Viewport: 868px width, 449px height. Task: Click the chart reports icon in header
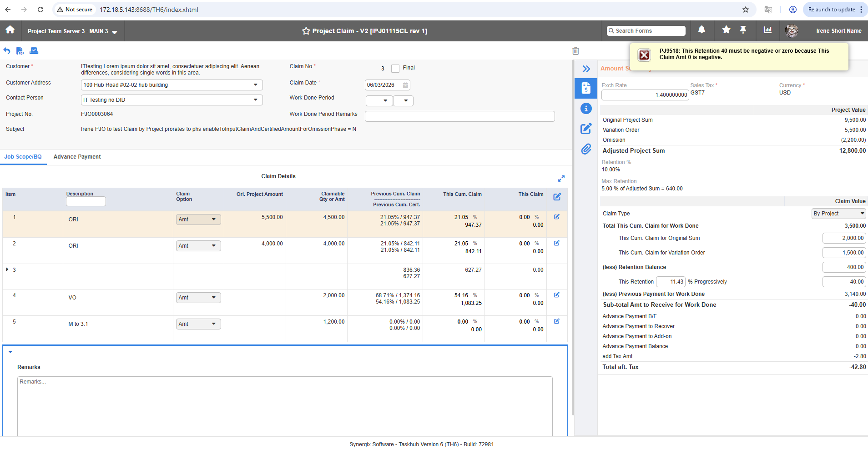tap(767, 30)
